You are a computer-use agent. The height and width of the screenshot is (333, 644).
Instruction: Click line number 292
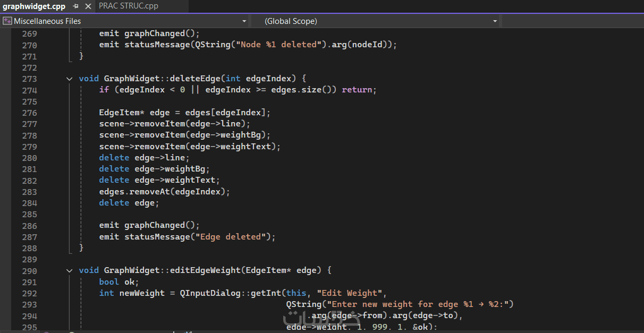click(29, 293)
